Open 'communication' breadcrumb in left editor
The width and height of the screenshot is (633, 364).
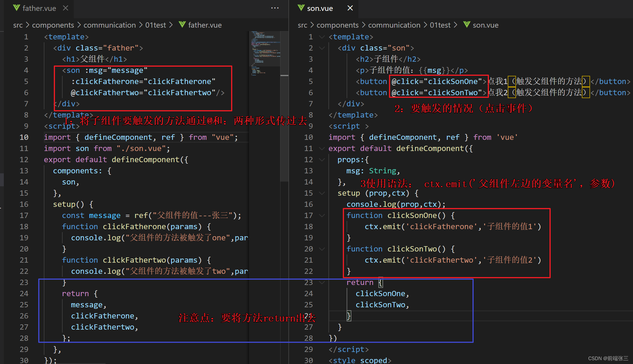click(x=110, y=25)
